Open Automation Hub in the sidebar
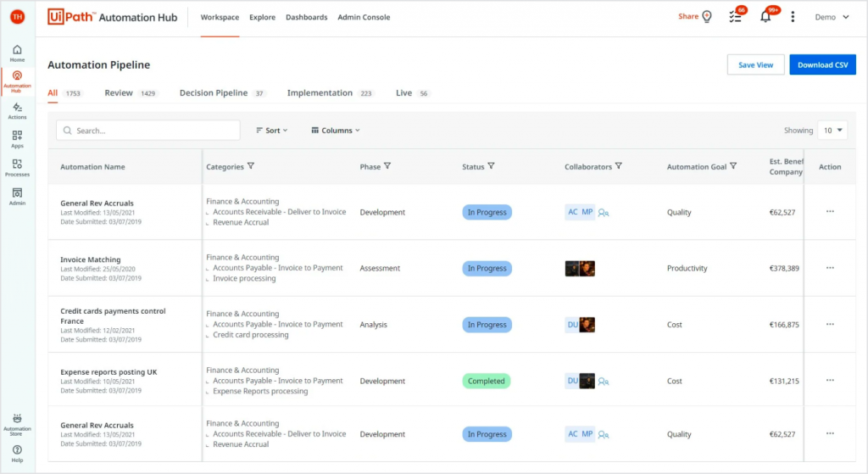Screen dimensions: 868x474 click(17, 81)
